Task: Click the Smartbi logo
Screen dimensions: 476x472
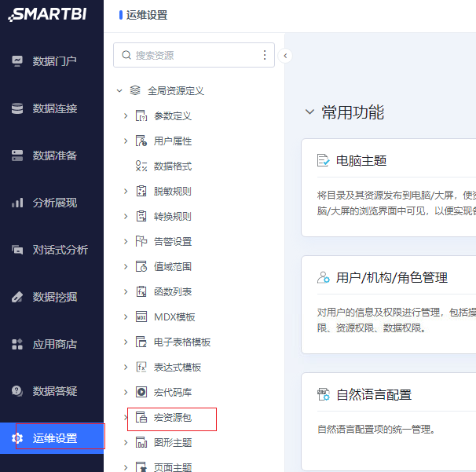Action: click(47, 14)
